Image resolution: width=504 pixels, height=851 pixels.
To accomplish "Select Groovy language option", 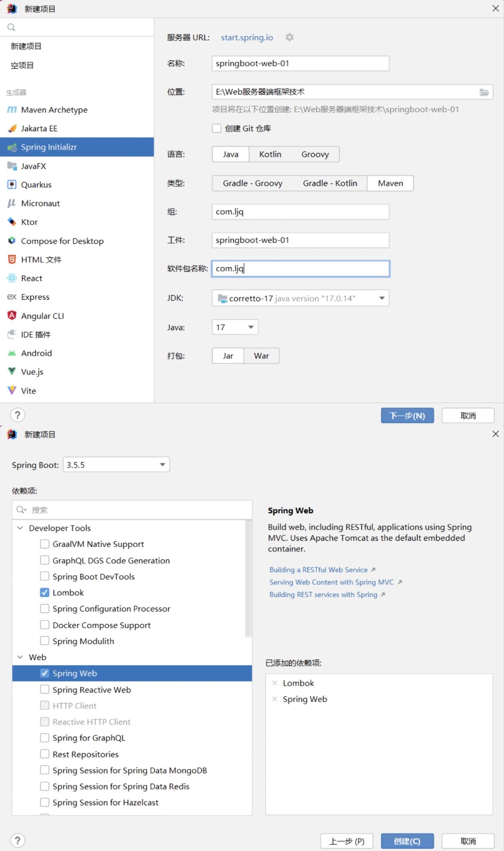I will (x=315, y=154).
